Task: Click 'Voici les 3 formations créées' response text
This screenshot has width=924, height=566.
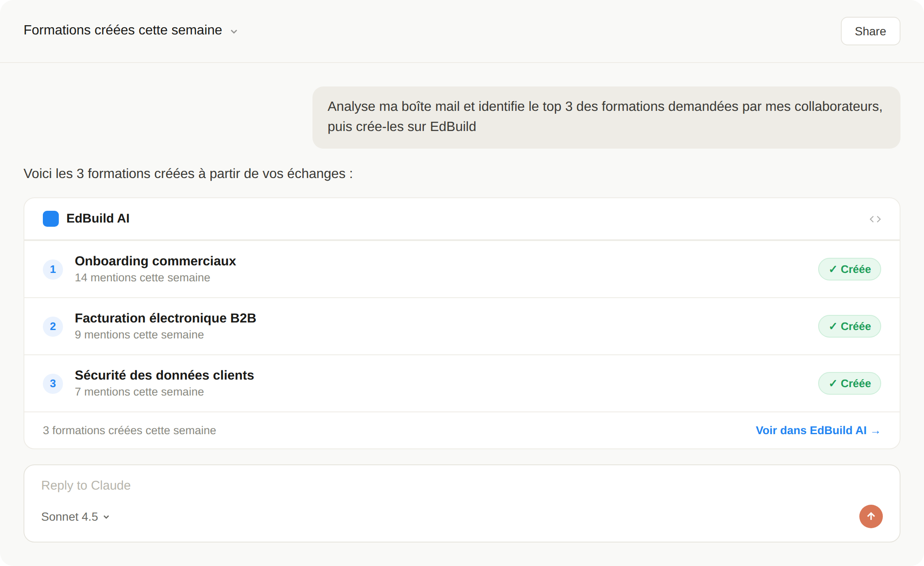Action: (x=188, y=173)
